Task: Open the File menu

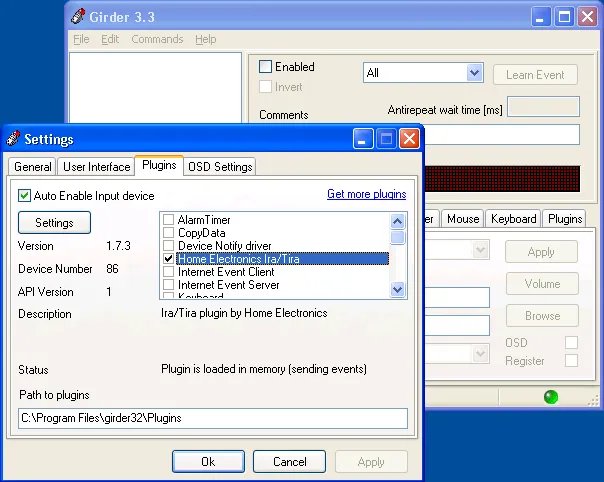Action: click(81, 39)
